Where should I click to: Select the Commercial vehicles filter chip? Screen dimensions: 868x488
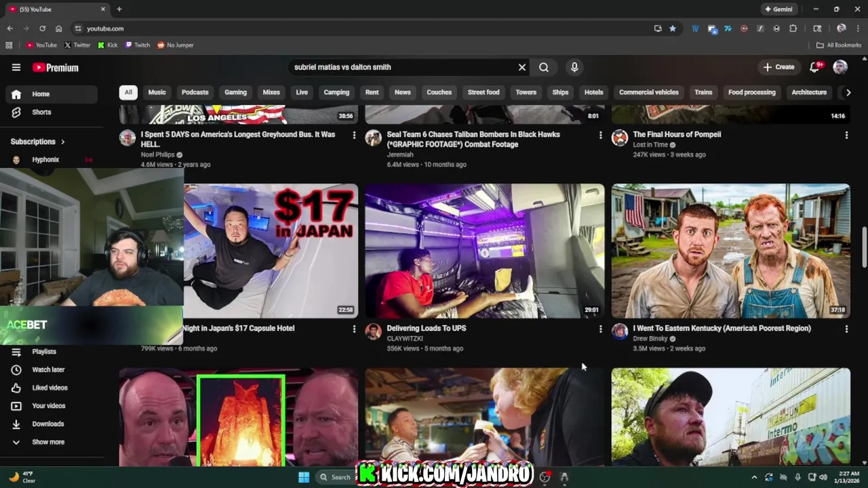click(649, 92)
